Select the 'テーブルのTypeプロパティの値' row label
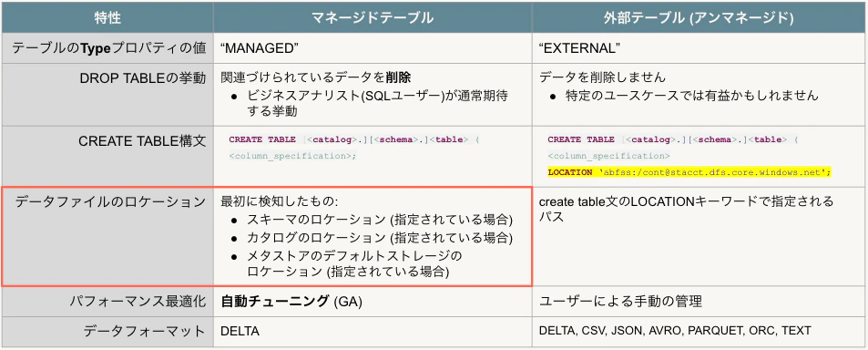Viewport: 868px width, 350px height. pos(108,48)
